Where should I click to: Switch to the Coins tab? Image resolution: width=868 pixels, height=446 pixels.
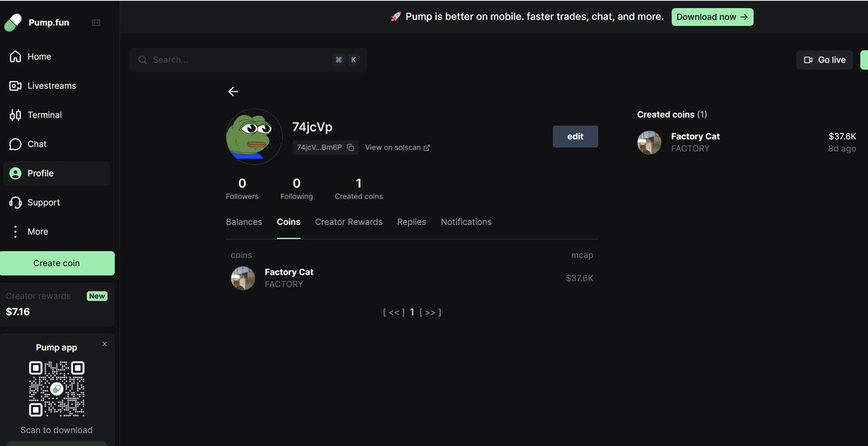coord(289,222)
